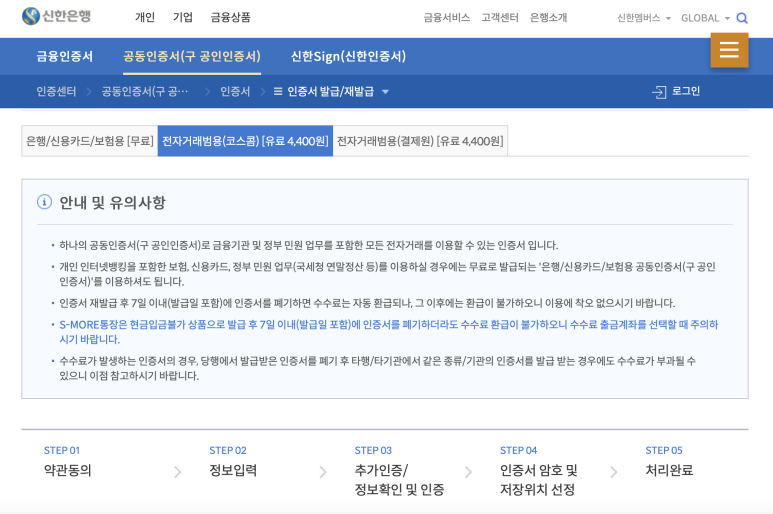The image size is (773, 514).
Task: Click the notice line starting 하나의 공동인증서
Action: pyautogui.click(x=309, y=245)
